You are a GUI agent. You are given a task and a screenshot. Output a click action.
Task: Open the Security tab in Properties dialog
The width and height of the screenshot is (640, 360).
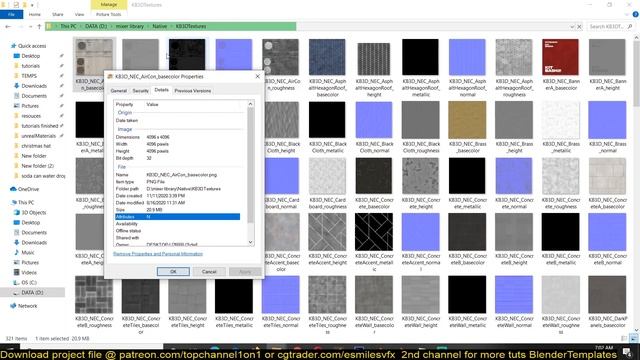pos(140,91)
